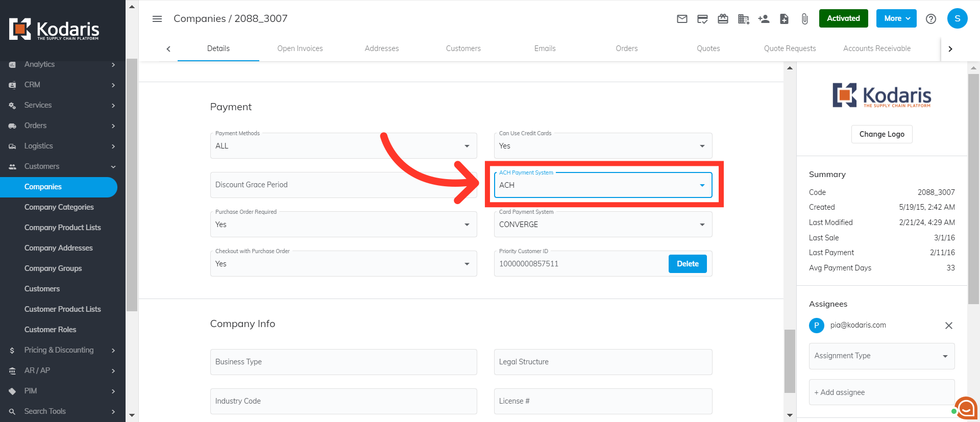The height and width of the screenshot is (422, 980).
Task: Expand Pricing & Discounting sidebar menu
Action: (x=62, y=350)
